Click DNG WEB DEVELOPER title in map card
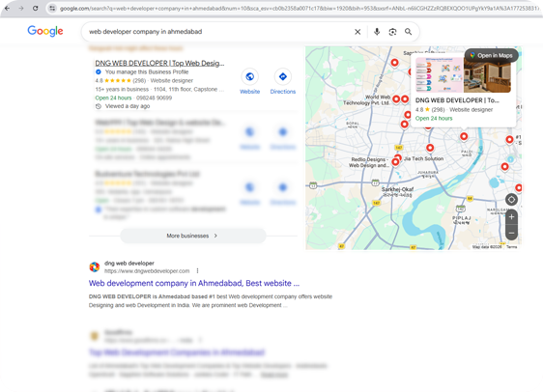Screen dimensions: 543x392 click(x=457, y=100)
